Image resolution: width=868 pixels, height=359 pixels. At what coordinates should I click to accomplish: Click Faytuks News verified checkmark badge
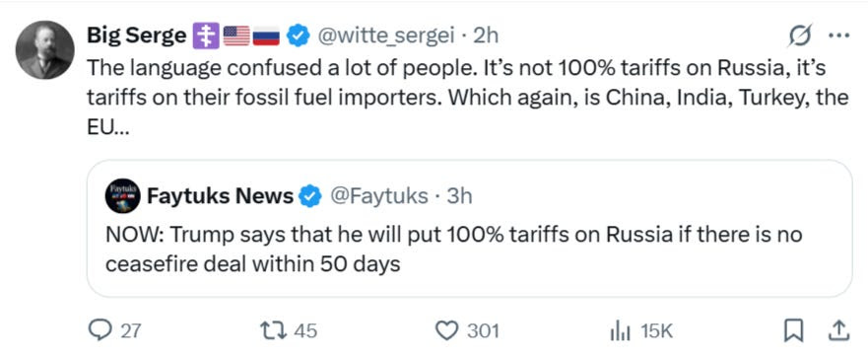click(x=310, y=195)
